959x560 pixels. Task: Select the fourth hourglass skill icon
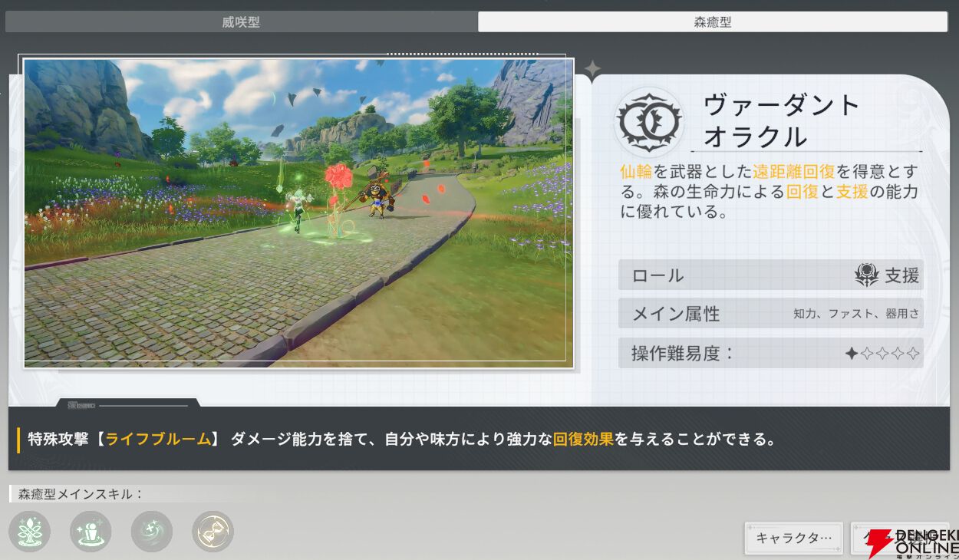213,532
